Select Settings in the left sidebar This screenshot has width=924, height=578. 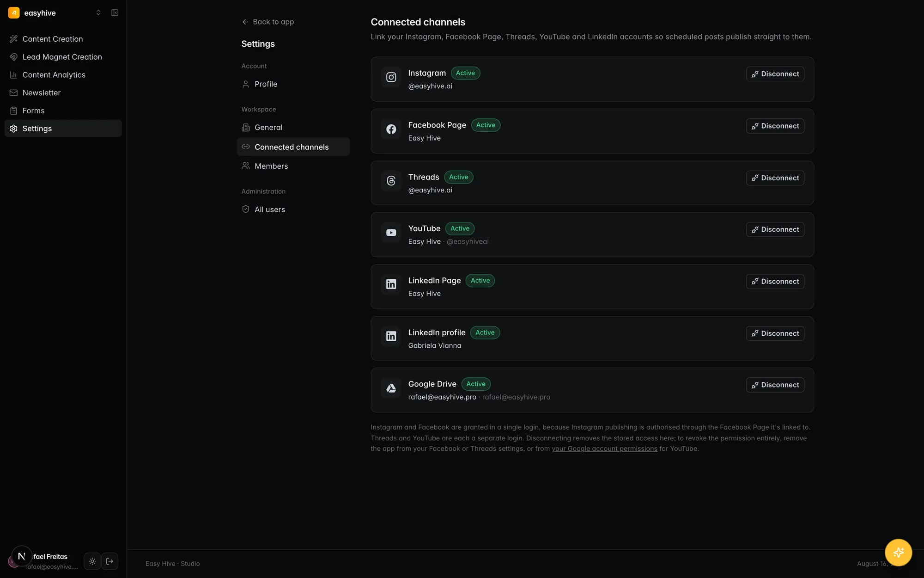tap(63, 129)
